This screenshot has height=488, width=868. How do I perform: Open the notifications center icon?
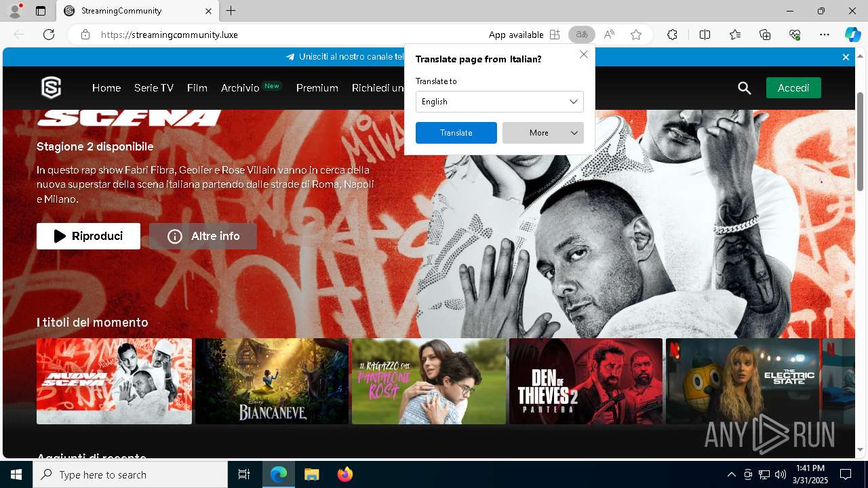pos(846,474)
